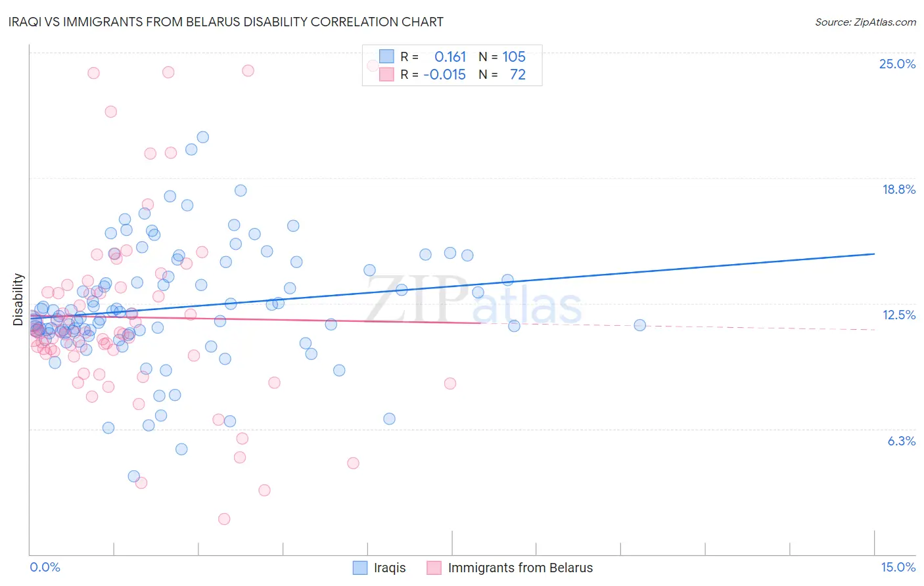Click the blue swatch in R = 0.161 box
Viewport: 924px width, 586px height.
(x=386, y=56)
